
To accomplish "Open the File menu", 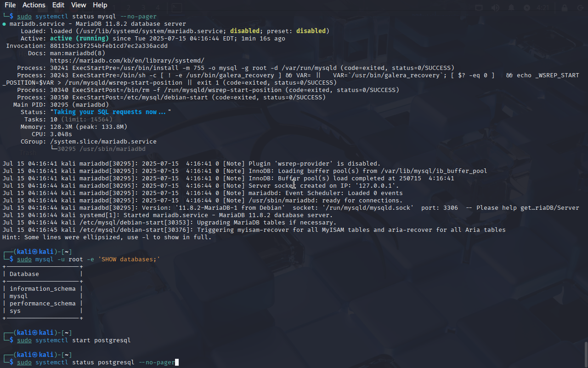I will click(10, 5).
